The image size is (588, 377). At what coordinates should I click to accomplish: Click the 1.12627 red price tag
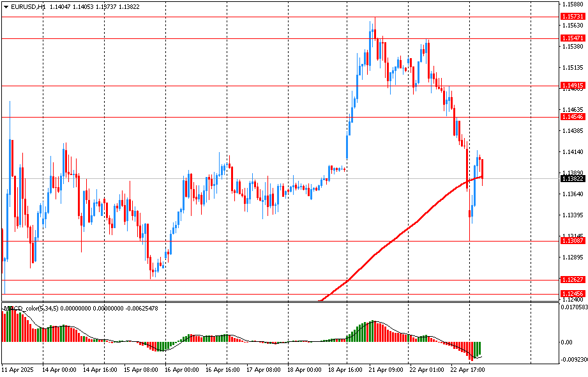[x=572, y=280]
